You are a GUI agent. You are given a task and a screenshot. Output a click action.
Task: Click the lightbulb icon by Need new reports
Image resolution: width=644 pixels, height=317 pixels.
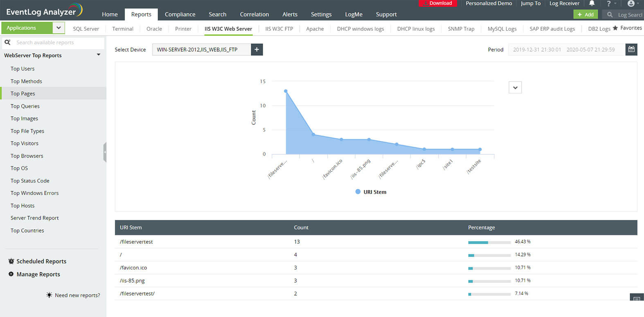tap(49, 295)
